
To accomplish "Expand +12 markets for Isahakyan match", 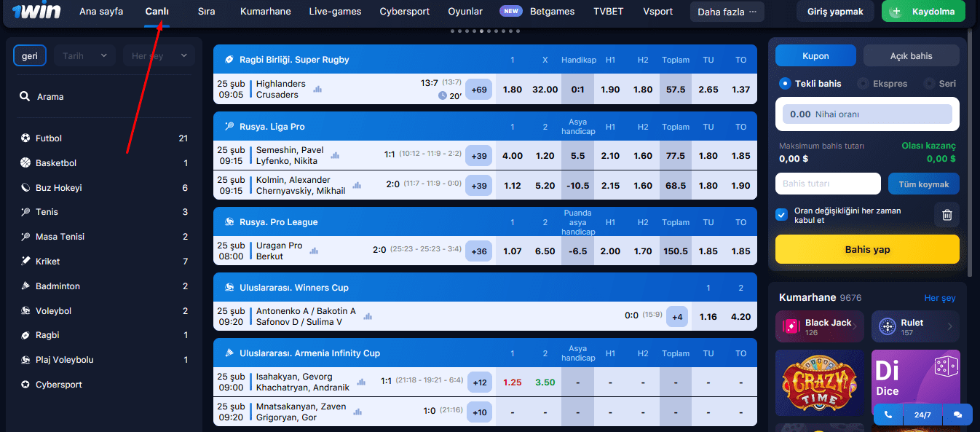I will pos(480,382).
